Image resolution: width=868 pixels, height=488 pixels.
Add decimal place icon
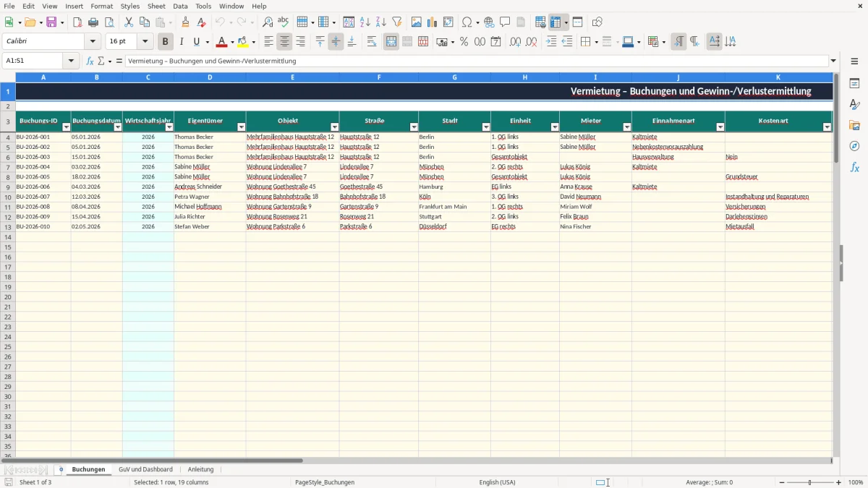tap(515, 42)
